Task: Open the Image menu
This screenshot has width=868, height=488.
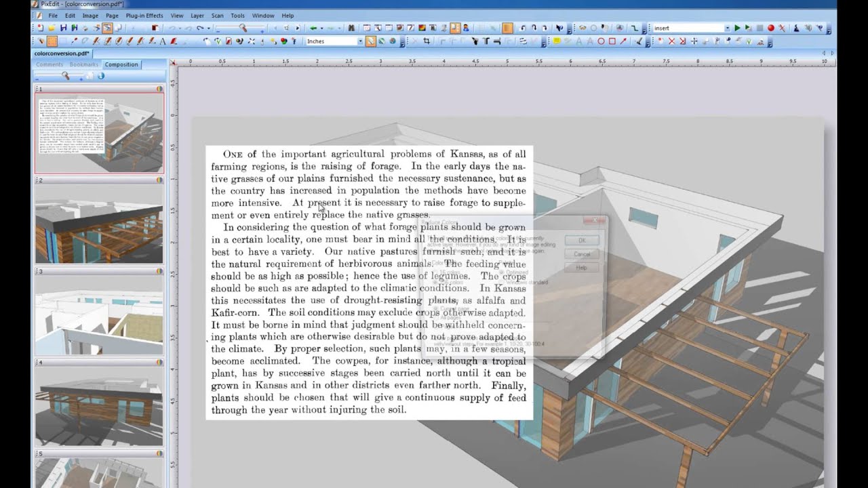Action: coord(90,15)
